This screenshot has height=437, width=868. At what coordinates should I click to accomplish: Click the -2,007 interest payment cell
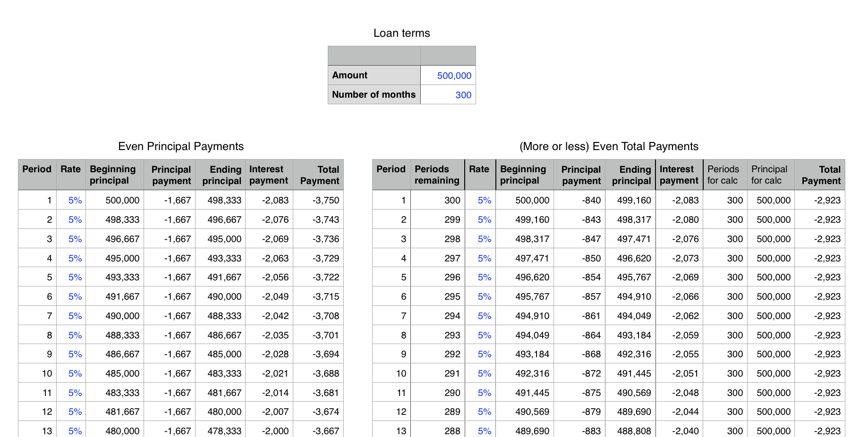[x=269, y=412]
